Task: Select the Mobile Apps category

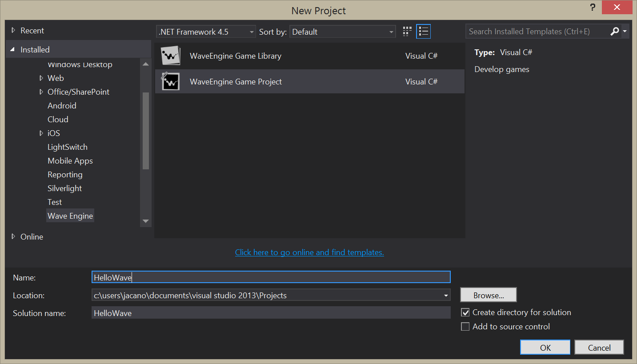Action: (70, 161)
